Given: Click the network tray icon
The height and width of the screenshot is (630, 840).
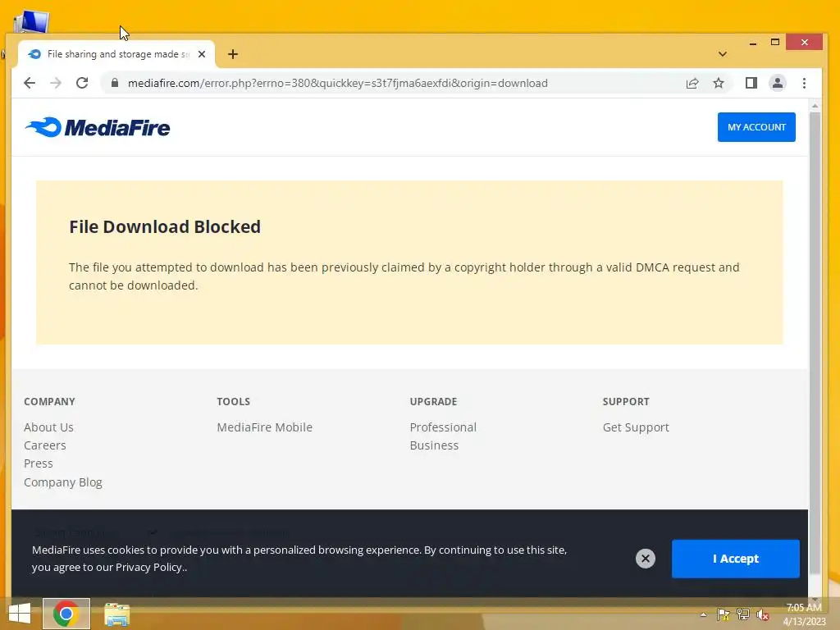Looking at the screenshot, I should click(743, 614).
